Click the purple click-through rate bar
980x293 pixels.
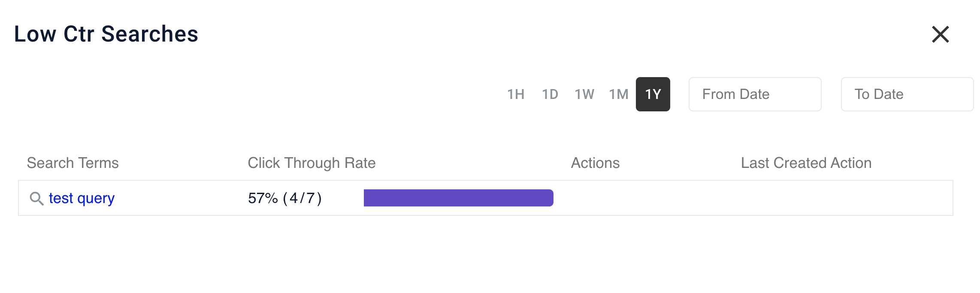[459, 198]
